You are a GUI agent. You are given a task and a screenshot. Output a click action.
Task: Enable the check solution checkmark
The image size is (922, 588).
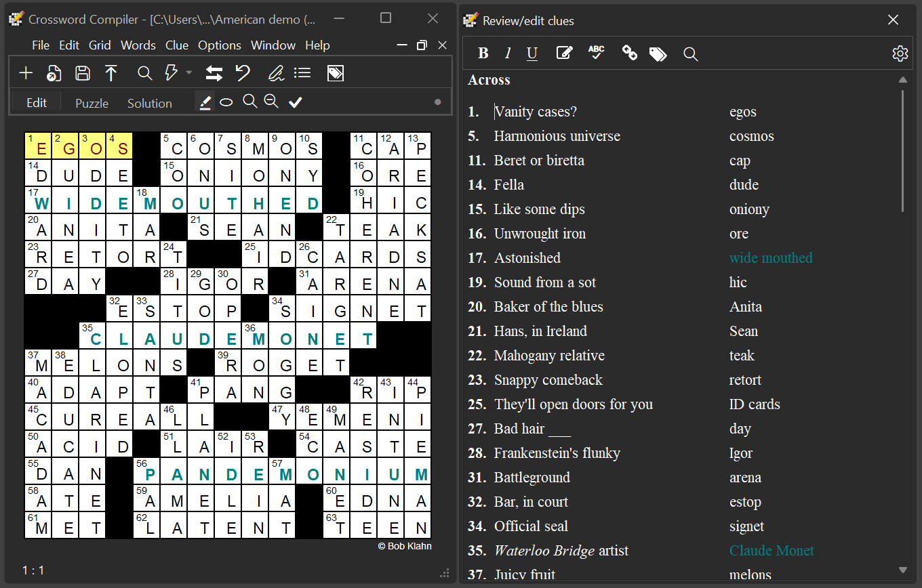point(296,102)
